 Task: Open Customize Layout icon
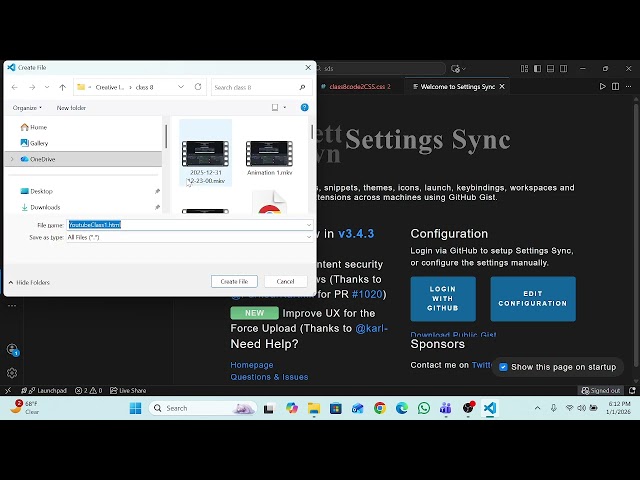(x=524, y=69)
